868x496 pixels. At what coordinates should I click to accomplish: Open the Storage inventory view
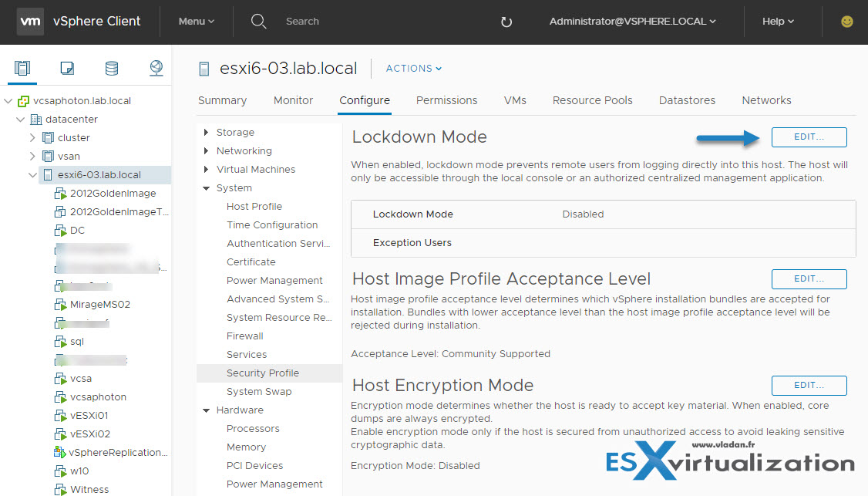click(111, 68)
